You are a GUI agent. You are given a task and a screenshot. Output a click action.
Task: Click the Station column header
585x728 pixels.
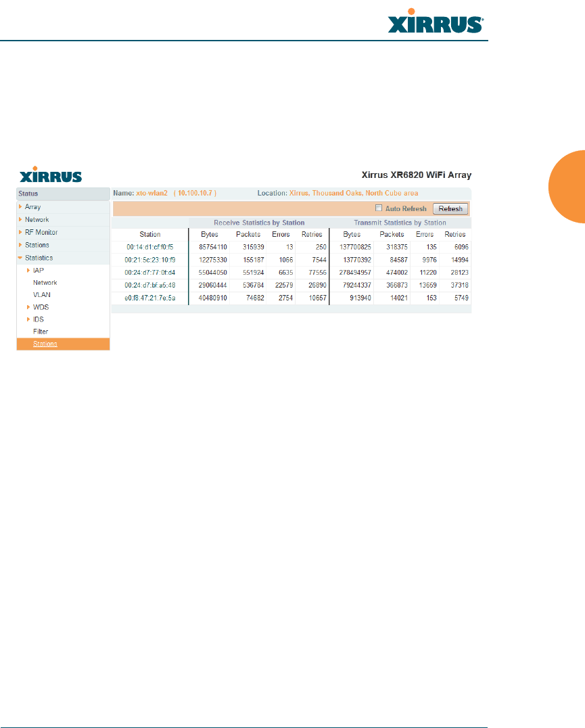[150, 235]
